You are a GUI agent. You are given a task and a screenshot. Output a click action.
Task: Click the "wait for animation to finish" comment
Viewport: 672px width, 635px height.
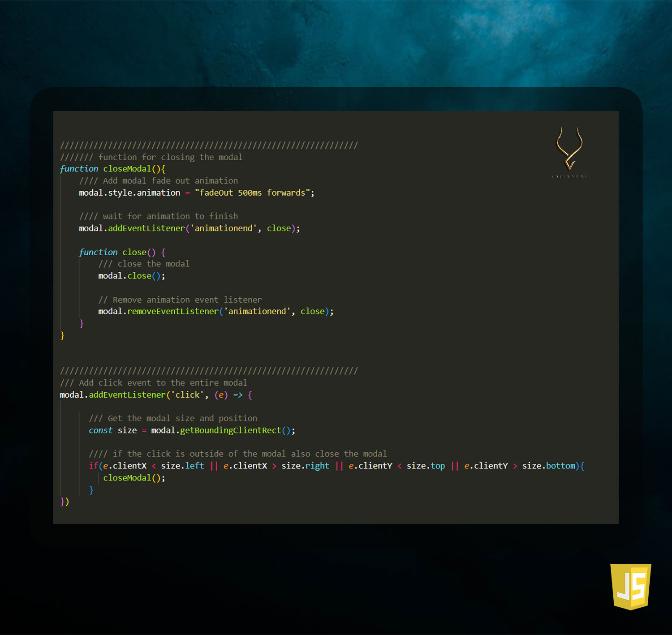point(170,216)
